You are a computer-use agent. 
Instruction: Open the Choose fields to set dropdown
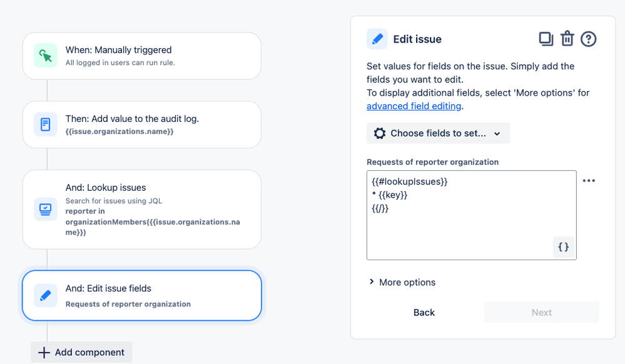[x=438, y=133]
